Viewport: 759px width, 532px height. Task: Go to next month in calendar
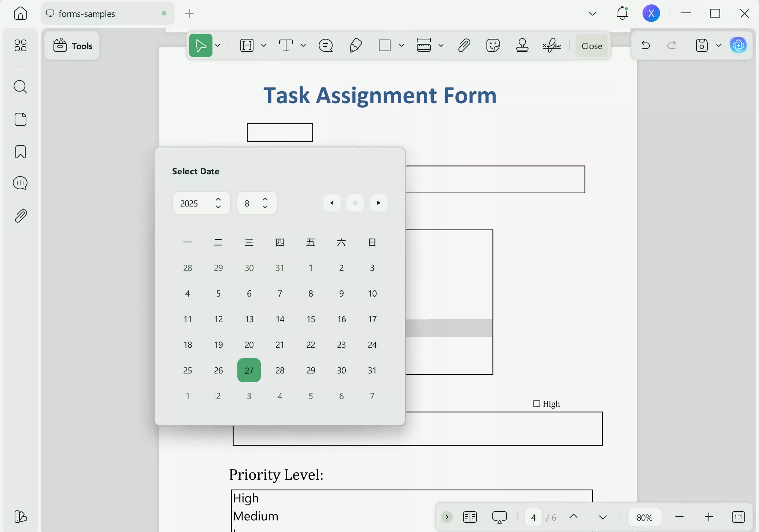click(379, 203)
